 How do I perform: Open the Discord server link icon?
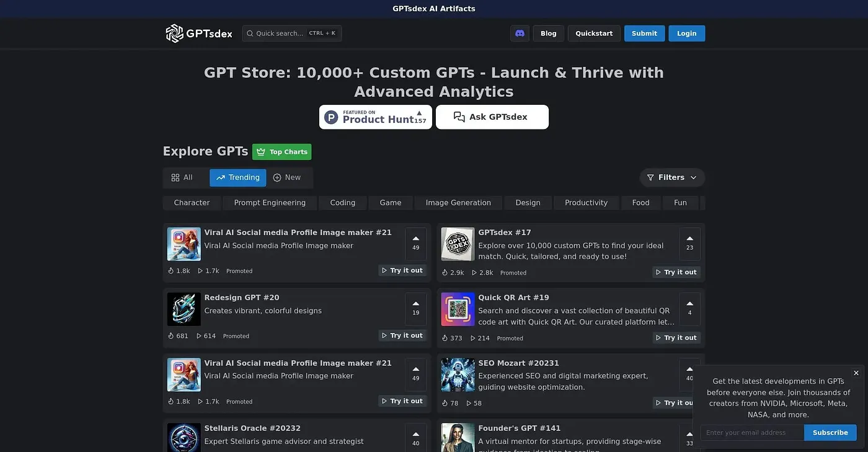520,33
